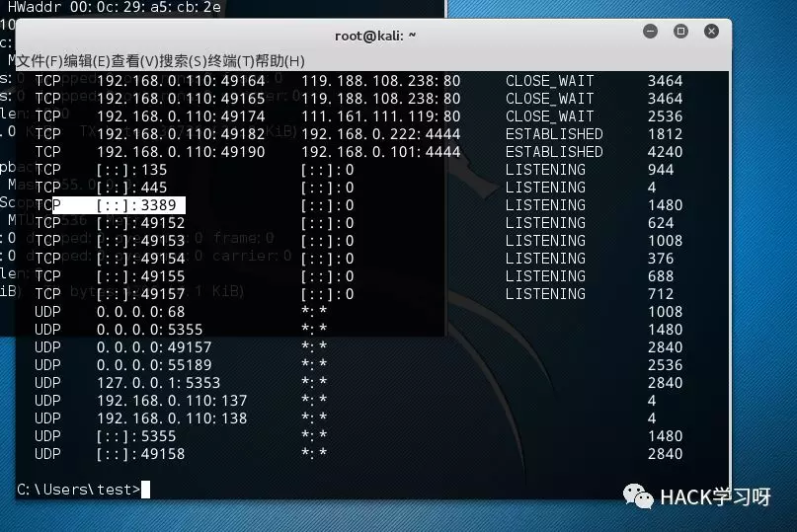This screenshot has width=797, height=532.
Task: Click the [::]:135 listening entry
Action: tap(131, 170)
